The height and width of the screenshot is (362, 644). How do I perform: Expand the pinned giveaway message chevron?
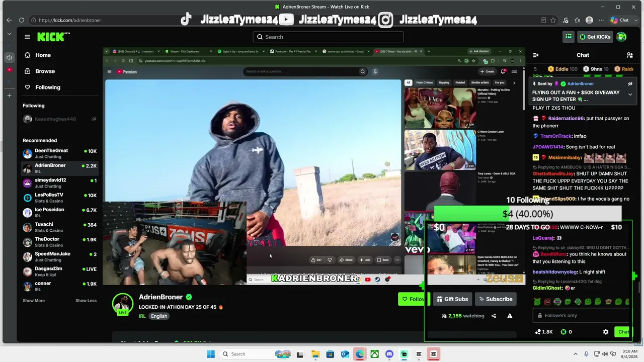point(630,94)
